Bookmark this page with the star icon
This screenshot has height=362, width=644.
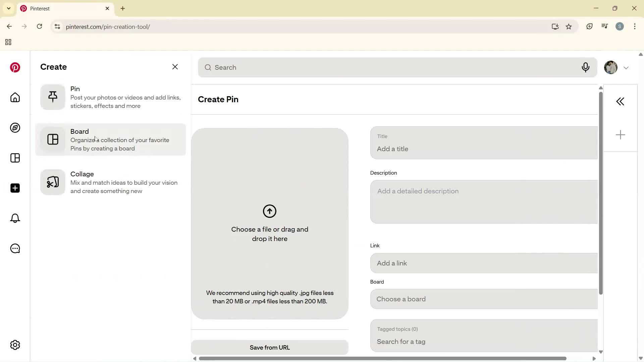click(x=569, y=26)
